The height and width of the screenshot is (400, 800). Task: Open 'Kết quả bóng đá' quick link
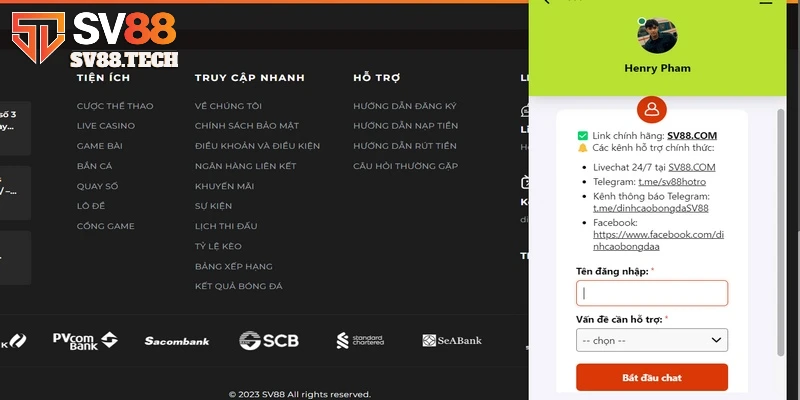pyautogui.click(x=238, y=287)
